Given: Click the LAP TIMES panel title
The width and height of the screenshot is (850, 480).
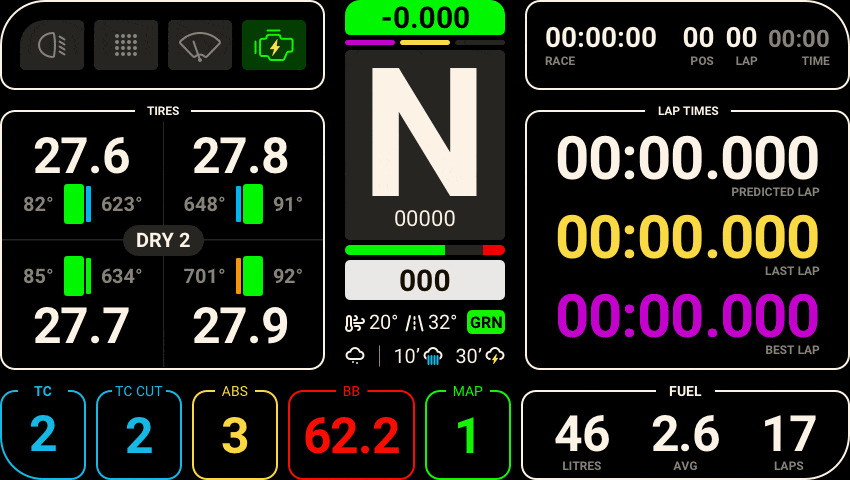Looking at the screenshot, I should (688, 111).
